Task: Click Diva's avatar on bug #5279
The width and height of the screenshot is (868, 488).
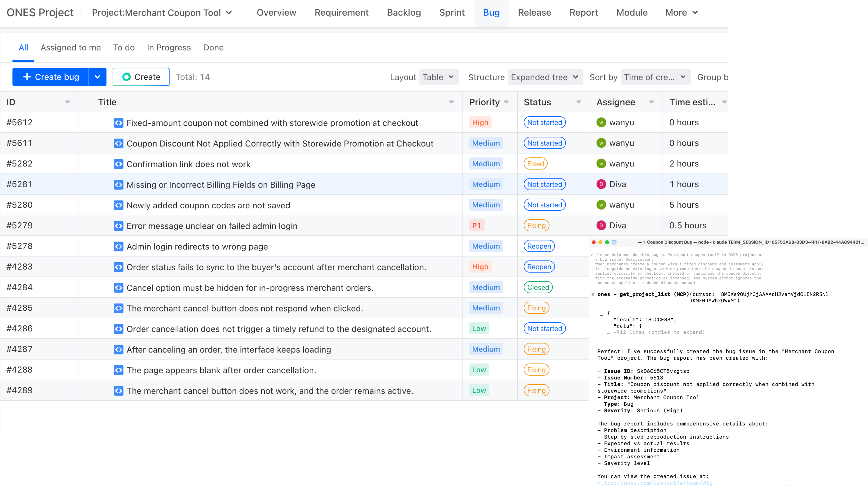Action: (x=602, y=225)
